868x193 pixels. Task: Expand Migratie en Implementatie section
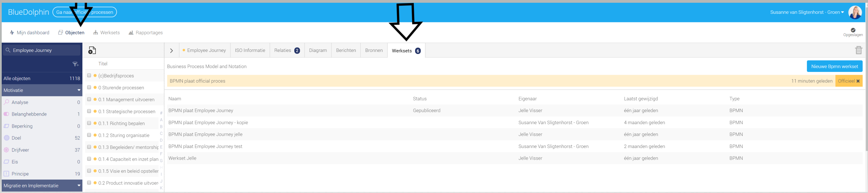42,185
